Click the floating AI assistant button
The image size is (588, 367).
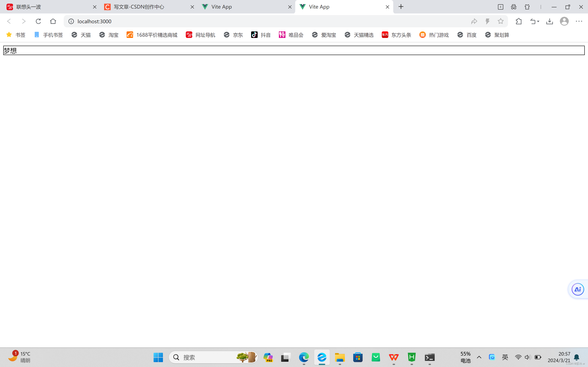578,289
